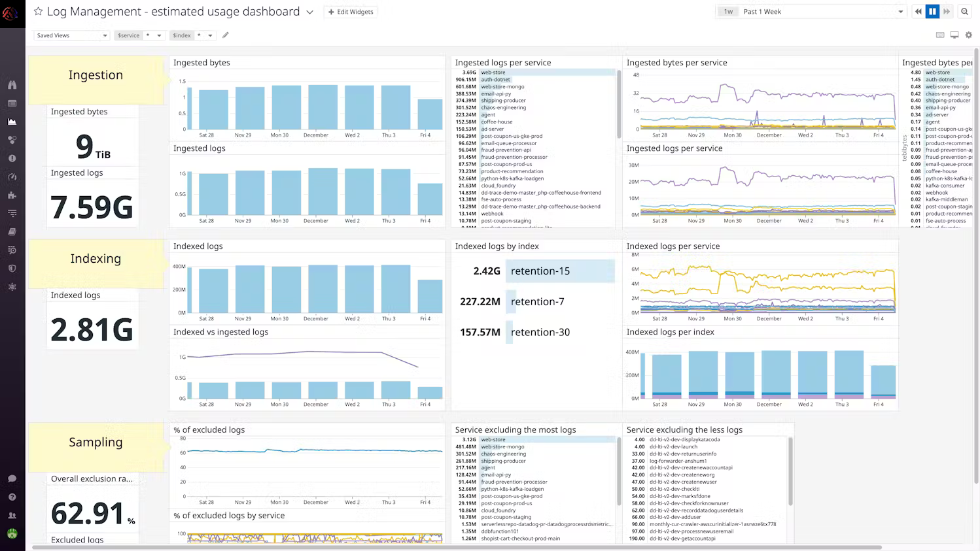Open the help question mark icon
This screenshot has width=980, height=551.
tap(12, 497)
